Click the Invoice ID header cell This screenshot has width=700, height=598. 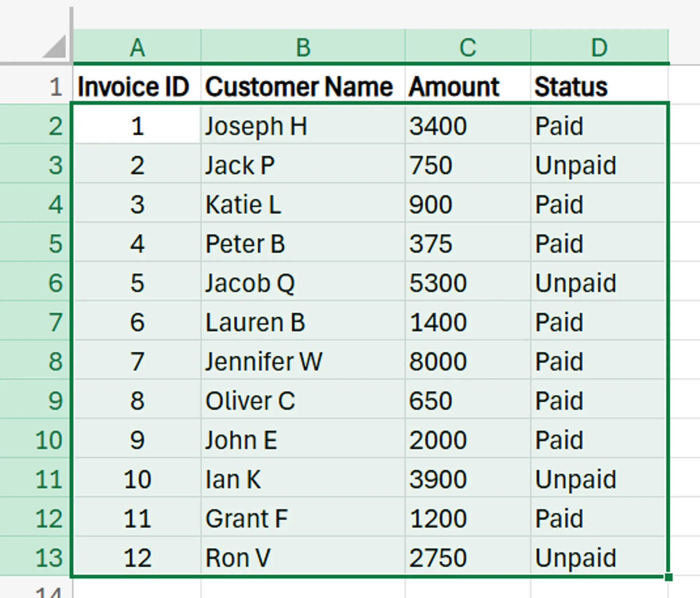(135, 85)
